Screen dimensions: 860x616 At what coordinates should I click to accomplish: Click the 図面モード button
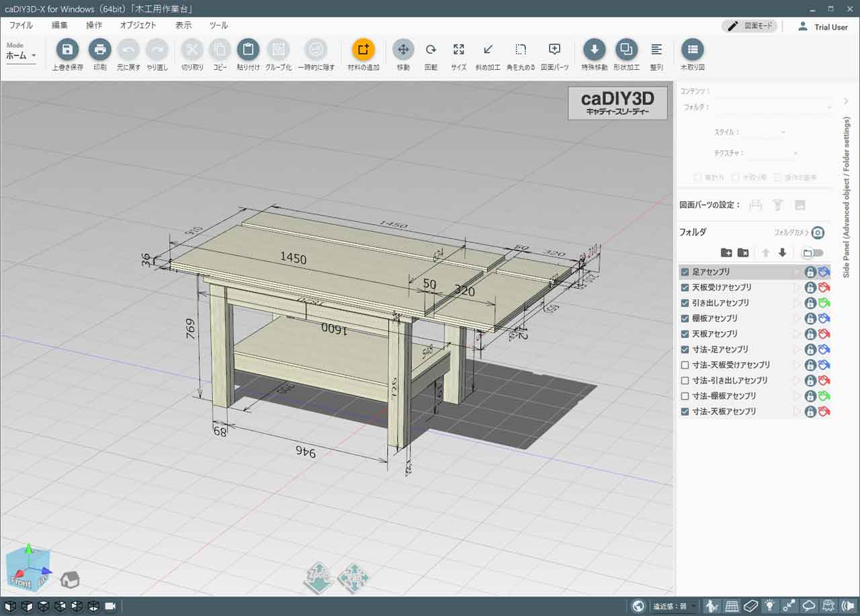(750, 26)
